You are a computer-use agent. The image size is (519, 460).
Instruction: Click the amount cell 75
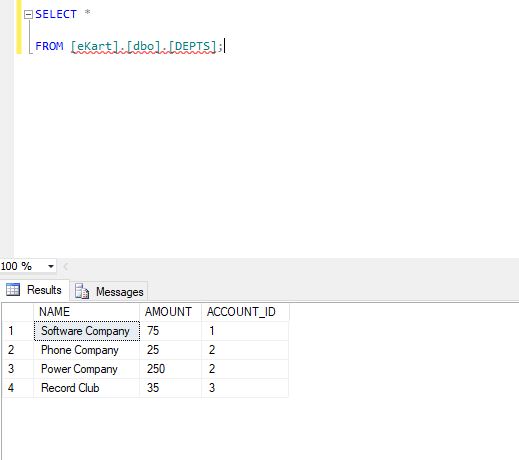pos(170,331)
